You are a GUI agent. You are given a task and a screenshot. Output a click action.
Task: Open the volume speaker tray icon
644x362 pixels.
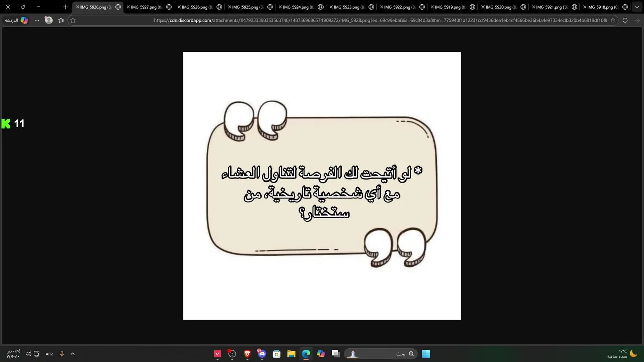pos(28,354)
